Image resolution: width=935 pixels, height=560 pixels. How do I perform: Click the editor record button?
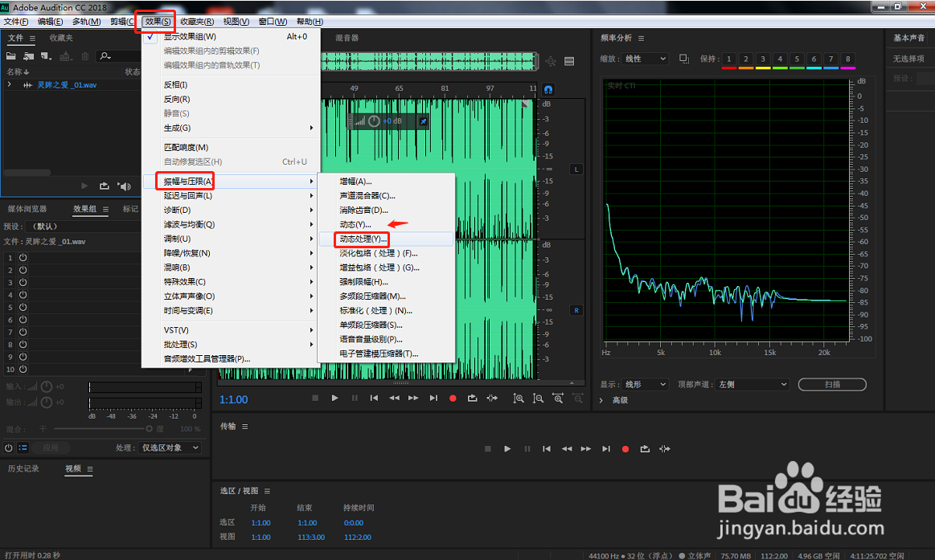453,398
